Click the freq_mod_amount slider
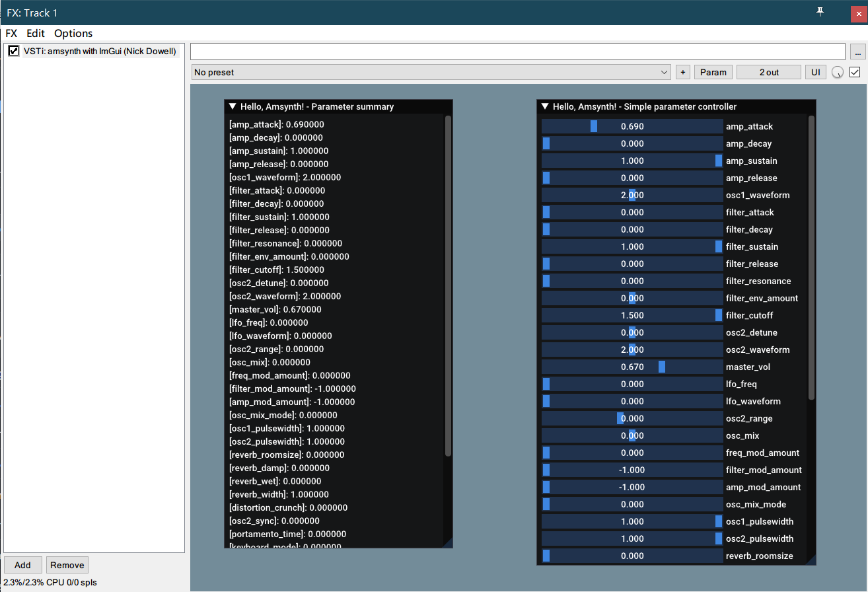 (x=632, y=453)
